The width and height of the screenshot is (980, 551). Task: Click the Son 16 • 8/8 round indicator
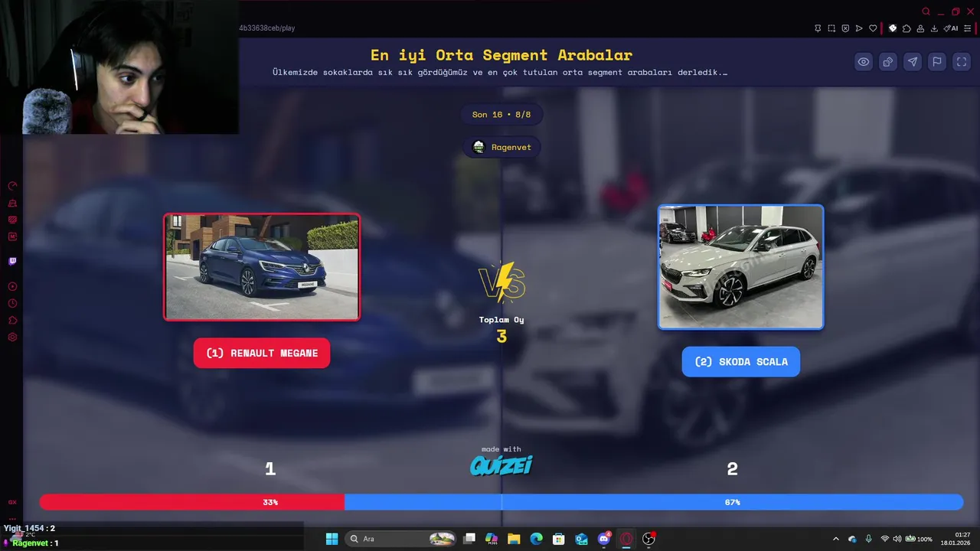[x=501, y=115]
